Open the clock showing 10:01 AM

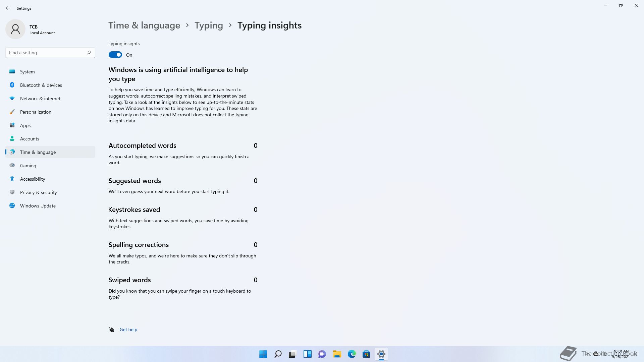click(x=621, y=354)
